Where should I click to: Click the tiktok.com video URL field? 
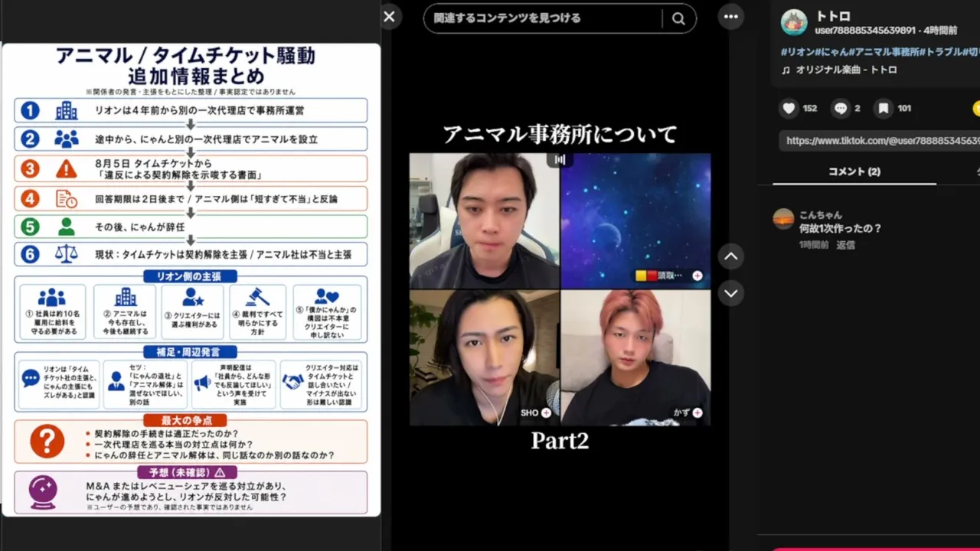pos(880,141)
